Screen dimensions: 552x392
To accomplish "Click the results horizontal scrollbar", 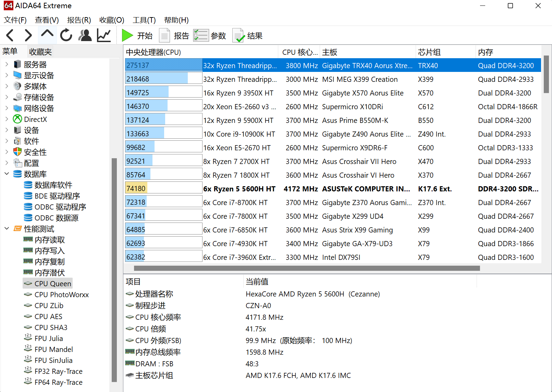I will pyautogui.click(x=307, y=268).
